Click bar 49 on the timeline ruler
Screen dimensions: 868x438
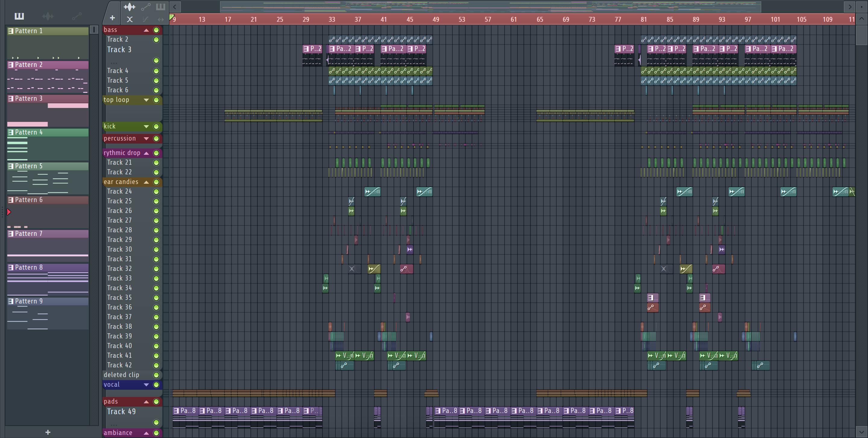coord(436,19)
